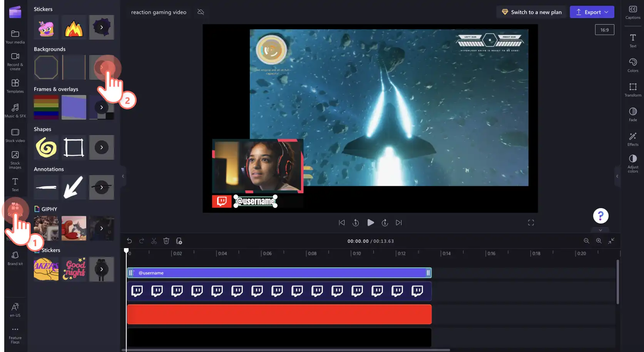644x352 pixels.
Task: Open Music & SFX sidebar tab
Action: point(15,110)
